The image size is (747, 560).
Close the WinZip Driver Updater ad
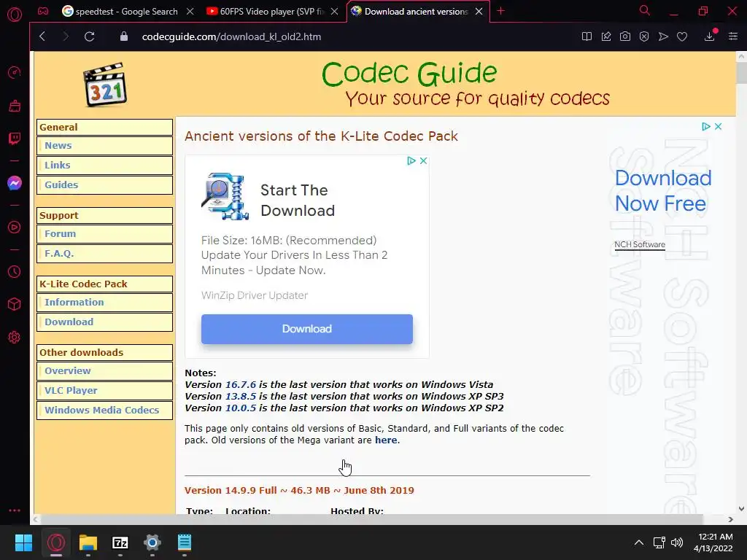click(x=423, y=161)
